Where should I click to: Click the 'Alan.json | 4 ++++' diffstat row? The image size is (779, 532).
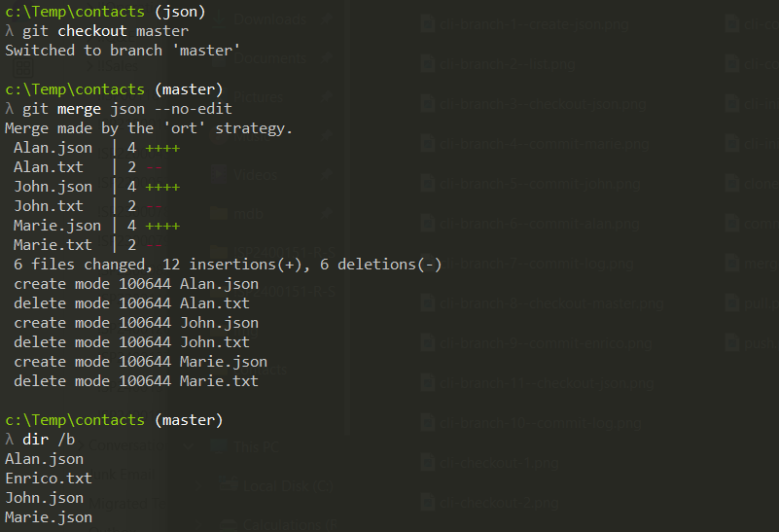point(97,148)
